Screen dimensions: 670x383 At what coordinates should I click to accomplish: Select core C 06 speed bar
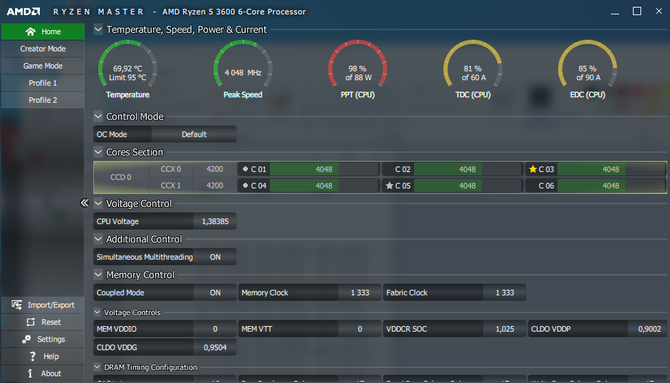coord(611,186)
